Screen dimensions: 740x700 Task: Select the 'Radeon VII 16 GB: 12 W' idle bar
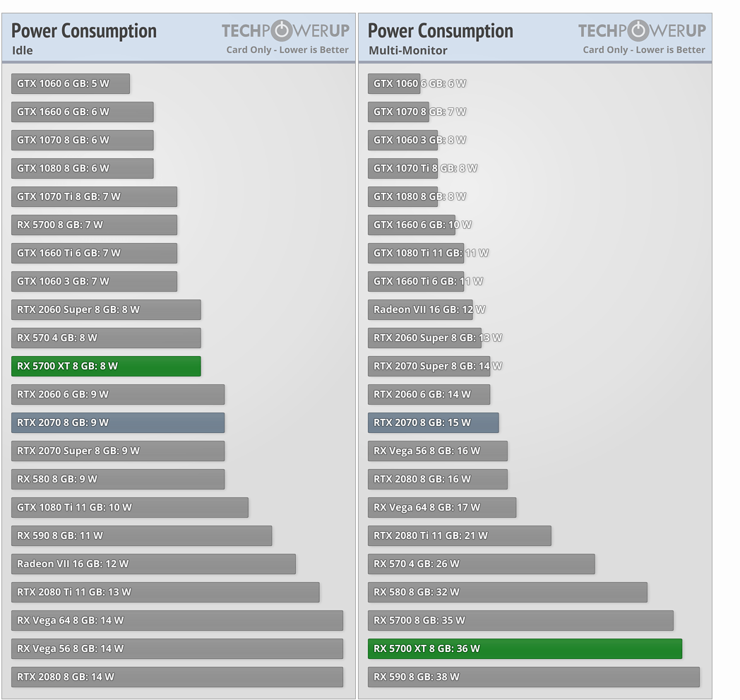coord(153,564)
